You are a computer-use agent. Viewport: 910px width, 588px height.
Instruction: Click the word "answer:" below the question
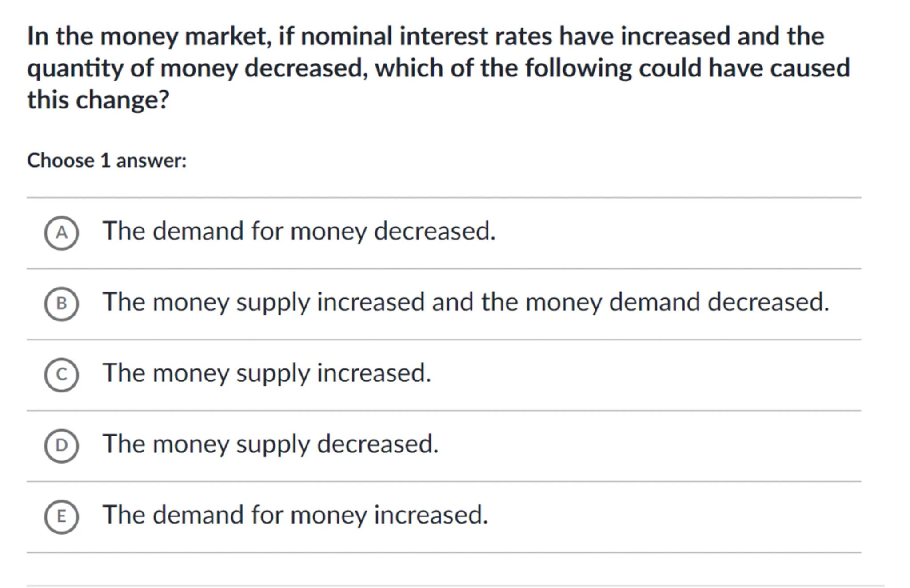click(x=151, y=160)
